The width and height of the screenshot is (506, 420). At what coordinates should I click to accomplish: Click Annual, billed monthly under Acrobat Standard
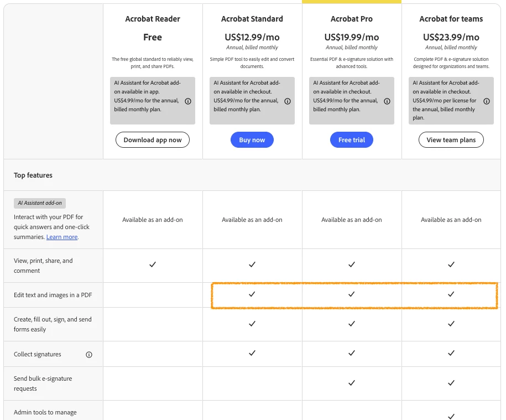252,48
